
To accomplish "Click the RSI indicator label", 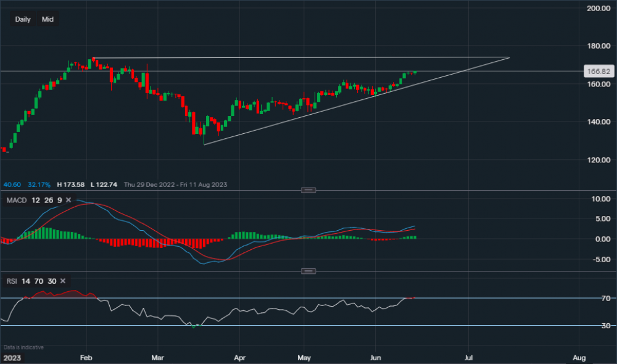I will click(x=12, y=281).
